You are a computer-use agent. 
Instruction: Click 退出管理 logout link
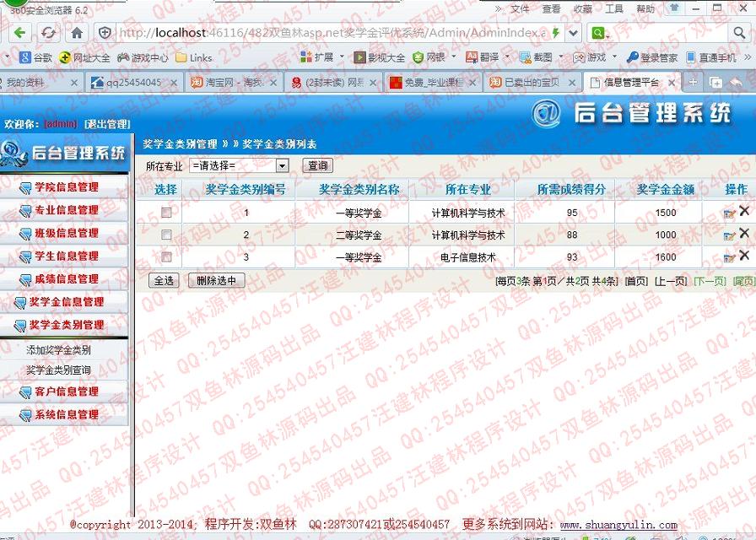tap(107, 124)
